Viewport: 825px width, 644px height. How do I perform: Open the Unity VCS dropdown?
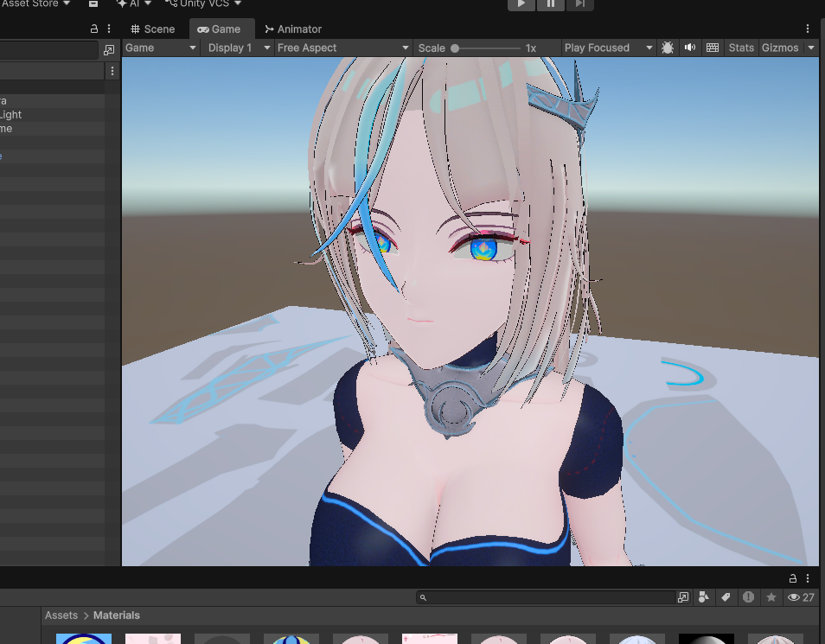pos(203,3)
